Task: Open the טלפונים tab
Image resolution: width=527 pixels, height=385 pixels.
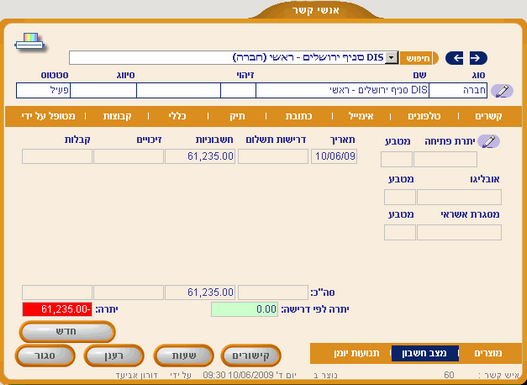Action: (x=424, y=116)
